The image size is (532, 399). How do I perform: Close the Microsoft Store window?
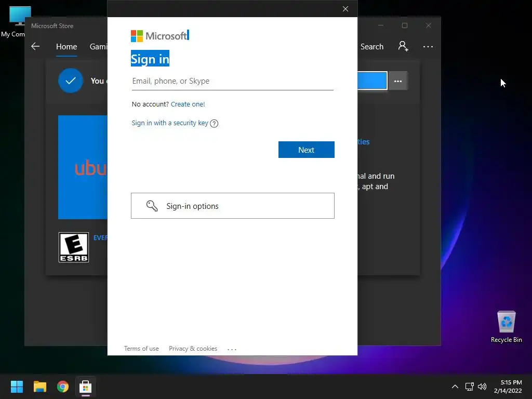click(429, 25)
